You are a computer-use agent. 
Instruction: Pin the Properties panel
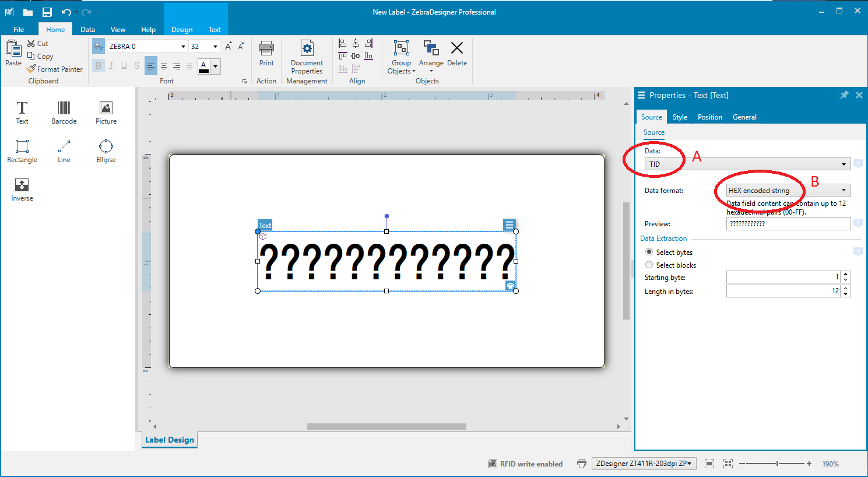[844, 95]
